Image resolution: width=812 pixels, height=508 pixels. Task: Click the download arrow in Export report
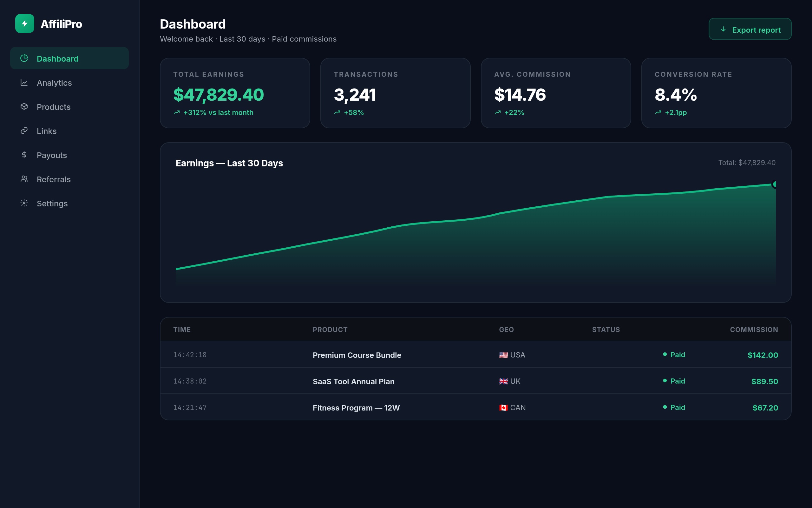(724, 30)
